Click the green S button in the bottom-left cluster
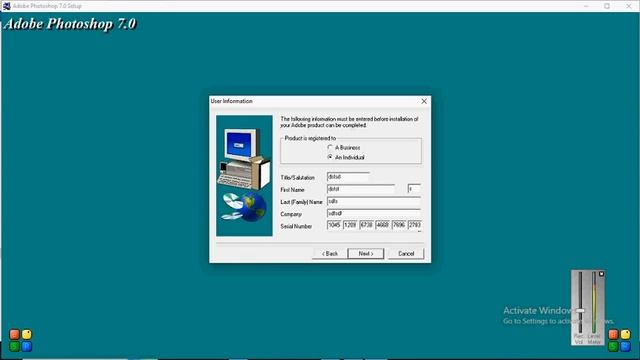This screenshot has height=360, width=640. [15, 347]
